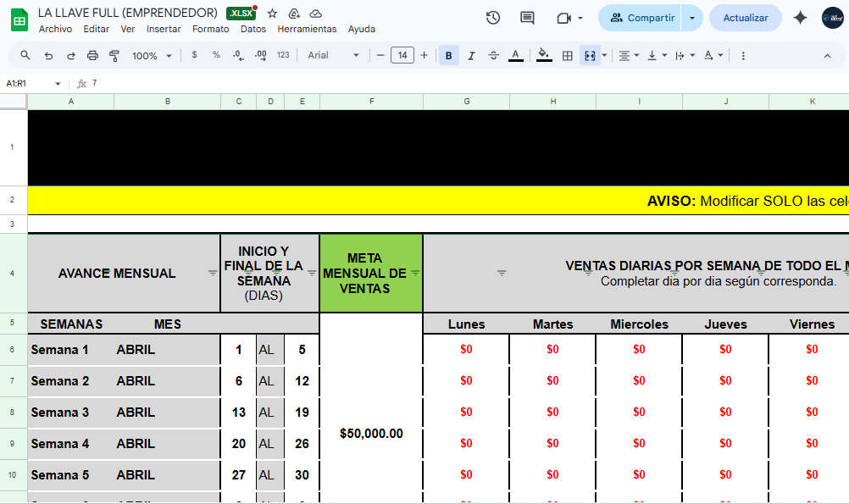The width and height of the screenshot is (849, 504).
Task: Open the Insertar menu
Action: (164, 29)
